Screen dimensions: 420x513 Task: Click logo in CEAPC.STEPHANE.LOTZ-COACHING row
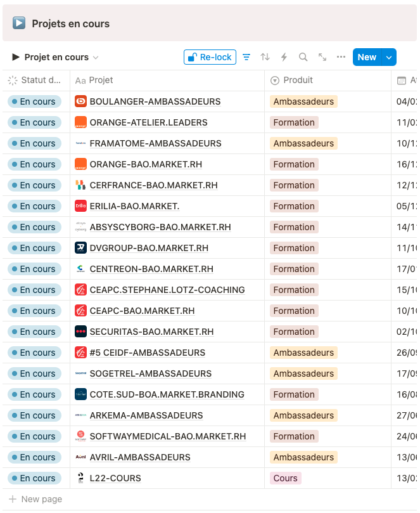point(80,290)
